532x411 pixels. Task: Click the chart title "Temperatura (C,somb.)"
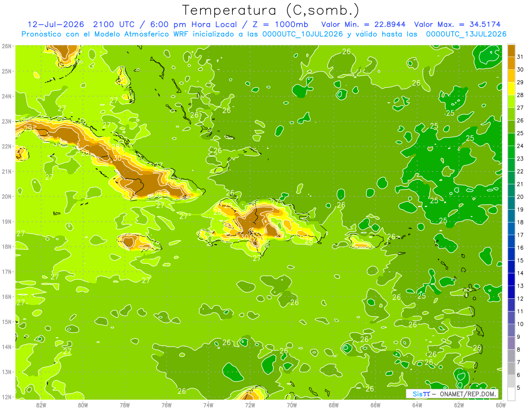point(271,11)
